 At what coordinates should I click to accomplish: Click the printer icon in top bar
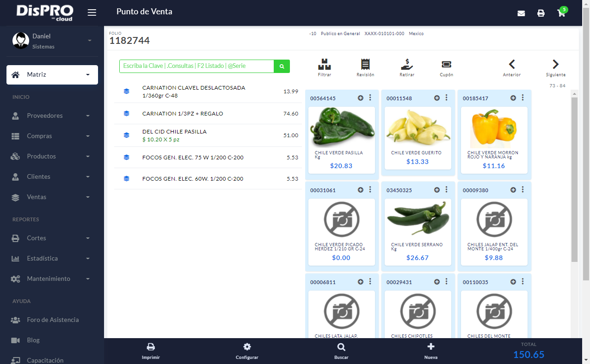click(x=541, y=13)
